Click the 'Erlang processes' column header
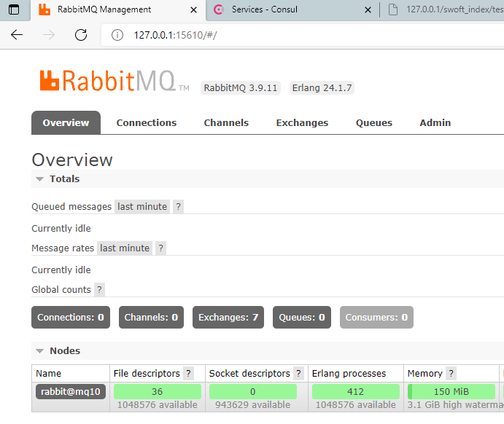The width and height of the screenshot is (504, 424). pyautogui.click(x=349, y=373)
